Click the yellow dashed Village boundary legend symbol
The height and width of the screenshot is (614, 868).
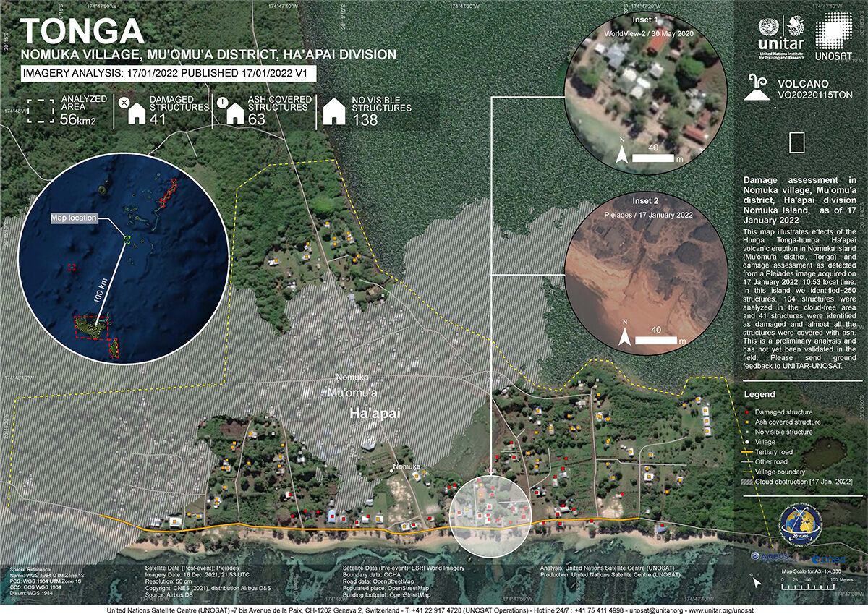(748, 472)
